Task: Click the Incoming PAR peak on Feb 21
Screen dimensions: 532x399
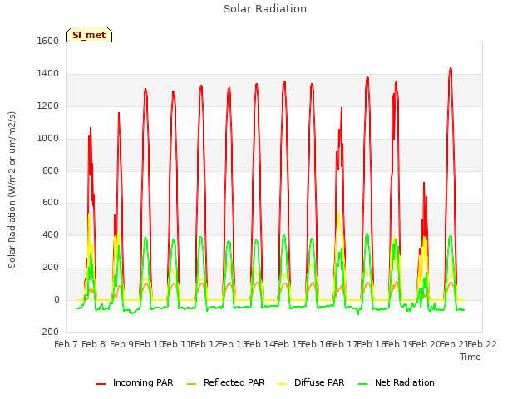Action: [451, 69]
